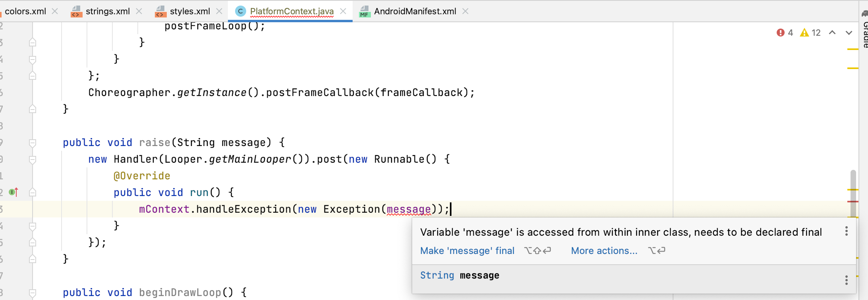Screen dimensions: 868x300
Task: Click the manifest file icon on AndroidManifest.xml tab
Action: click(364, 12)
